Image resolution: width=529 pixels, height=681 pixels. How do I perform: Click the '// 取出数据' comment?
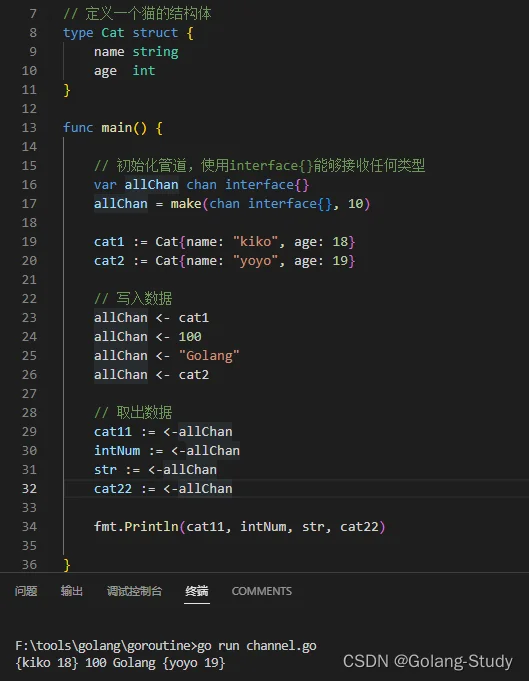[133, 413]
